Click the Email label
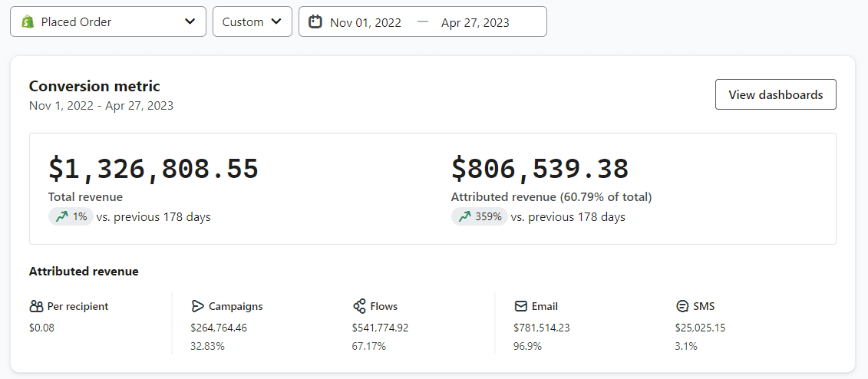 coord(545,306)
